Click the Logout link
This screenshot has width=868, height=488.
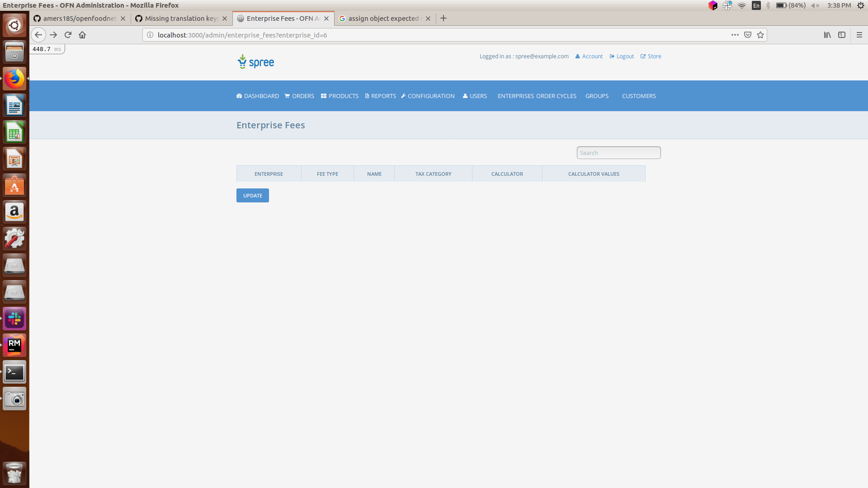coord(622,56)
